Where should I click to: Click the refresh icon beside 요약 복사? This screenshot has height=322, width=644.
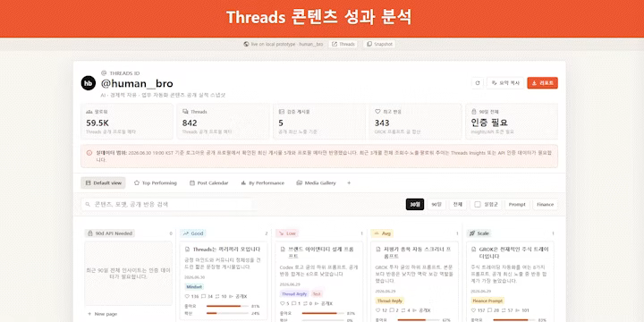tap(478, 83)
